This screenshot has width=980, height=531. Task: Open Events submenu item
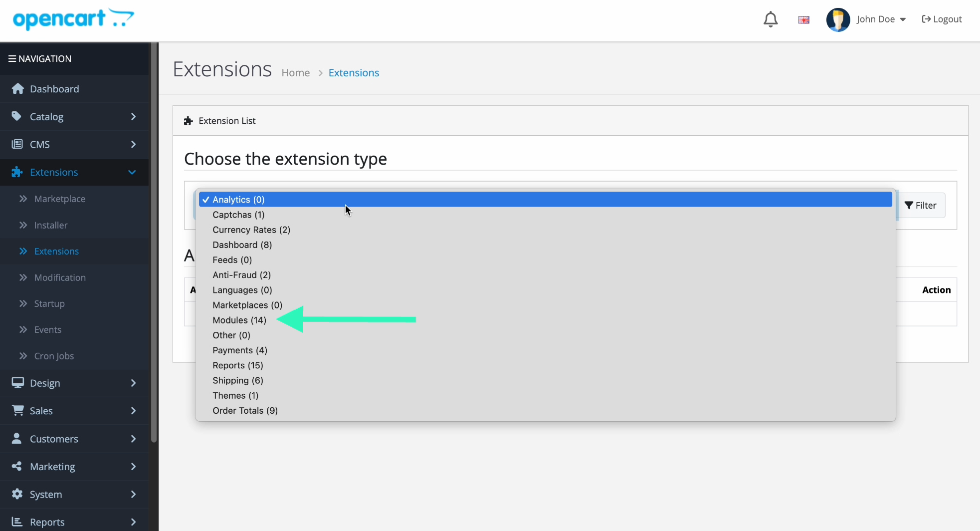tap(74, 329)
